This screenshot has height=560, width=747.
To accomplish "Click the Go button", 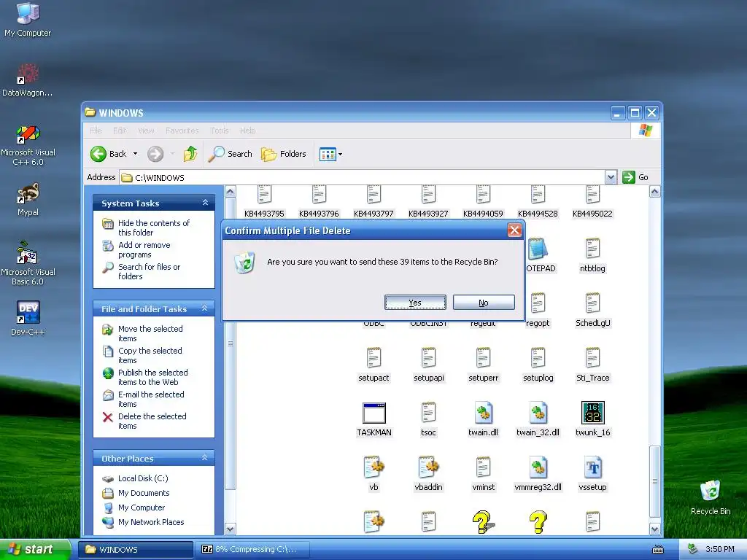I will point(635,177).
